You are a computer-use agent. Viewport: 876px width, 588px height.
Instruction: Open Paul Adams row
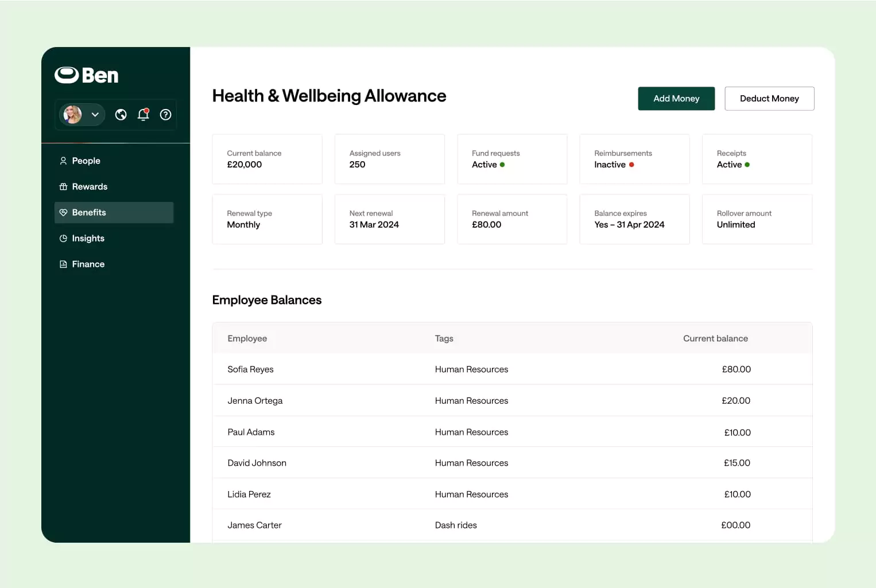(x=512, y=432)
